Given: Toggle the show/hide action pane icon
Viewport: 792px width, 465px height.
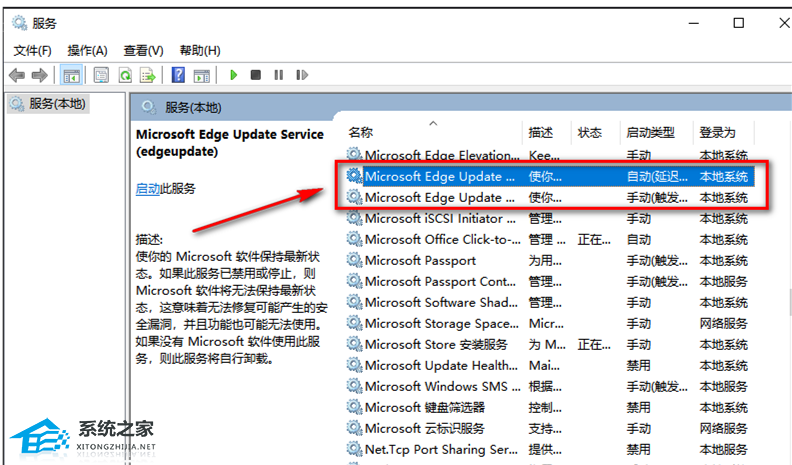Looking at the screenshot, I should (x=202, y=76).
